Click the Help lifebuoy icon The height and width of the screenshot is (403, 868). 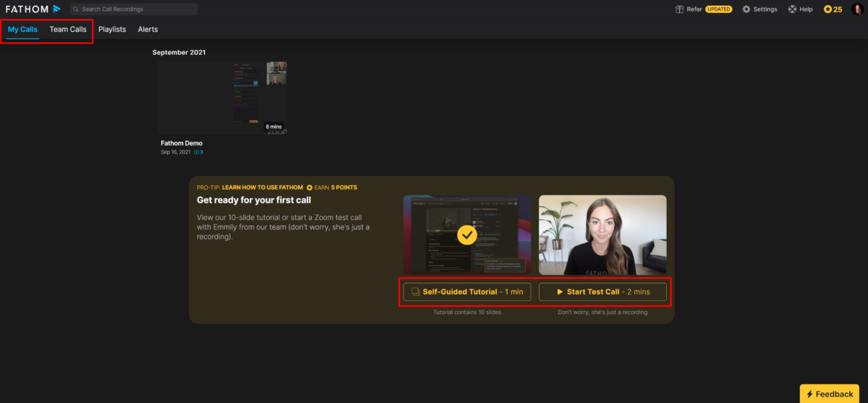click(792, 9)
